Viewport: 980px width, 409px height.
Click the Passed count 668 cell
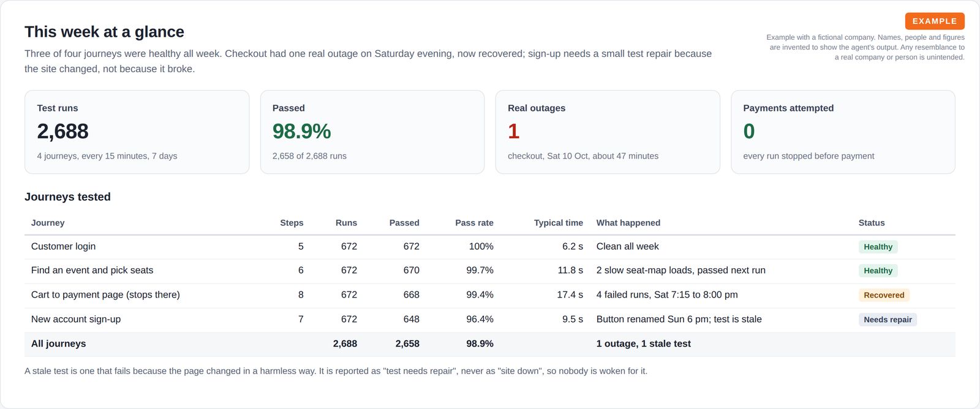click(411, 295)
